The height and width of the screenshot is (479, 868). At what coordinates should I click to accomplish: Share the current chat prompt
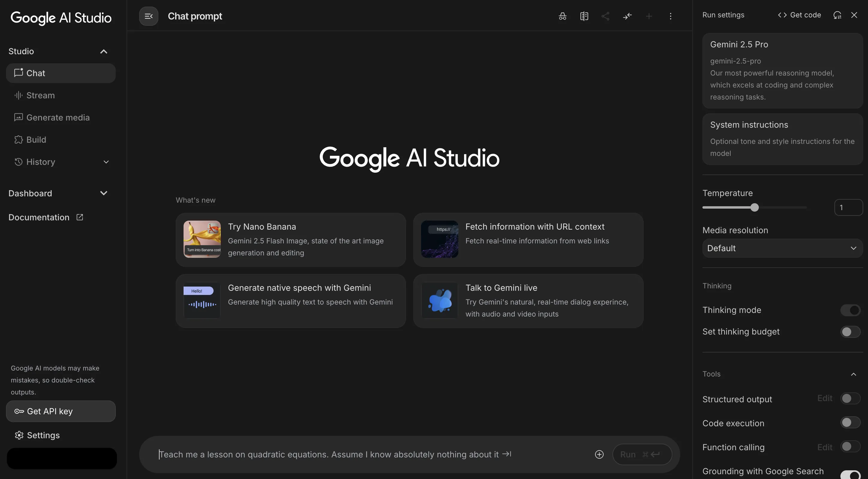click(606, 16)
